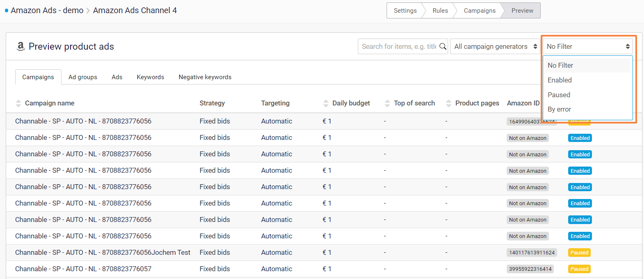Click Automatic in 8708823776057 row
This screenshot has height=279, width=644.
277,269
